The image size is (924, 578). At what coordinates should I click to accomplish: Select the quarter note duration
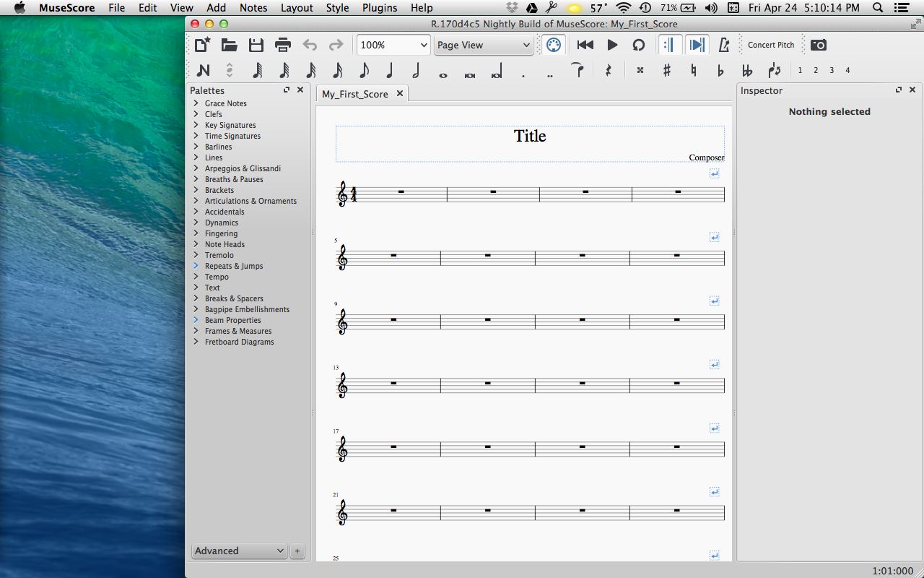[390, 70]
